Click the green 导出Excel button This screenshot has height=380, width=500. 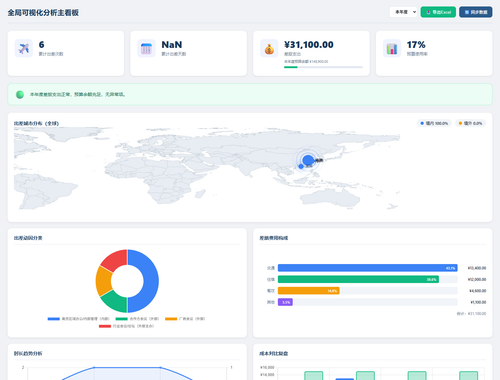tap(438, 12)
